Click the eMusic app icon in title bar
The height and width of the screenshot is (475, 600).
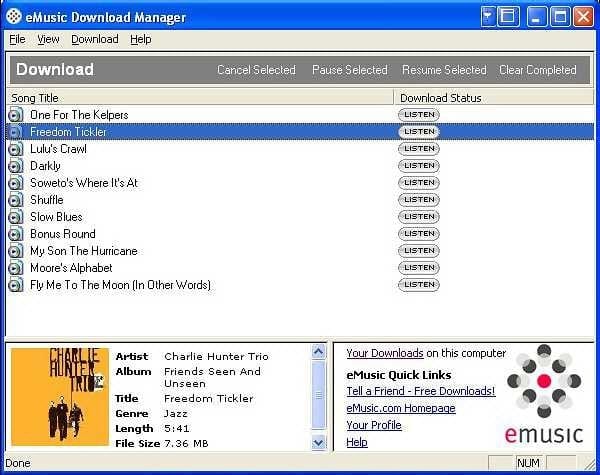coord(14,16)
